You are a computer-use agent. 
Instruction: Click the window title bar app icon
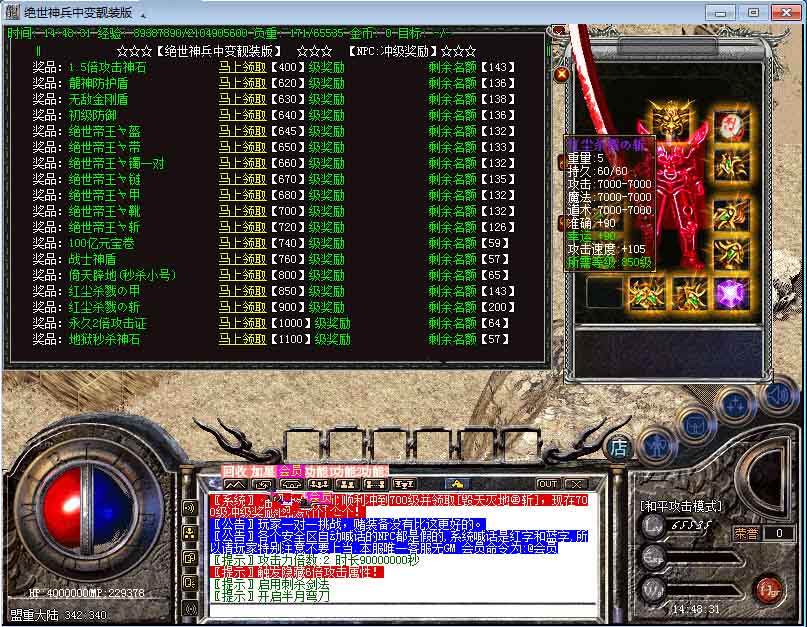pos(13,11)
